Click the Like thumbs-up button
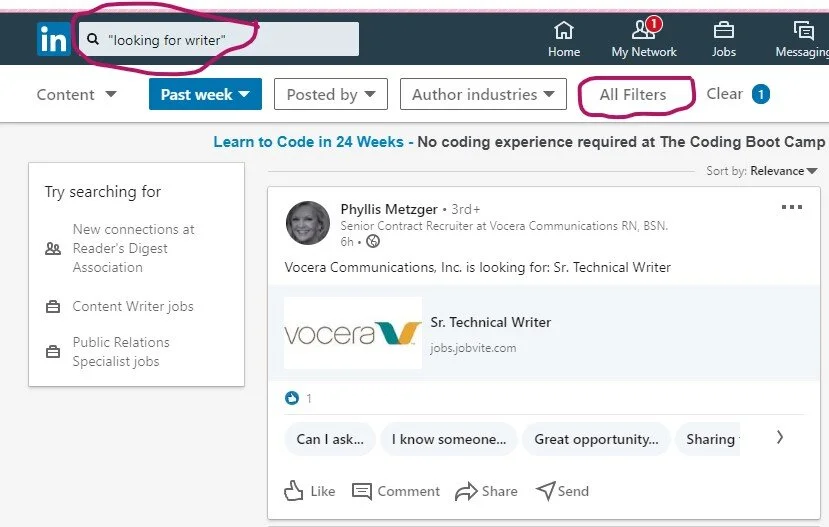829x527 pixels. pos(310,491)
